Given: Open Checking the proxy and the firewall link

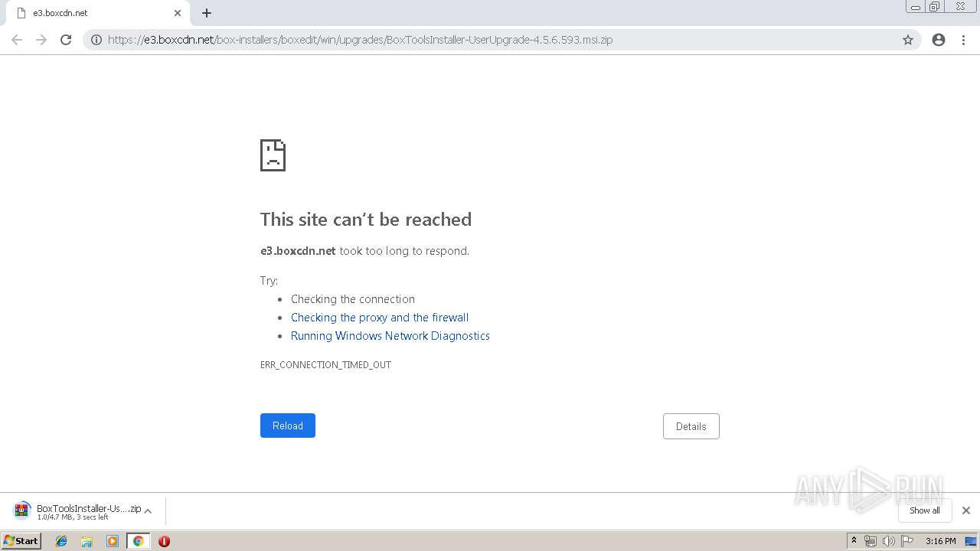Looking at the screenshot, I should pyautogui.click(x=380, y=318).
